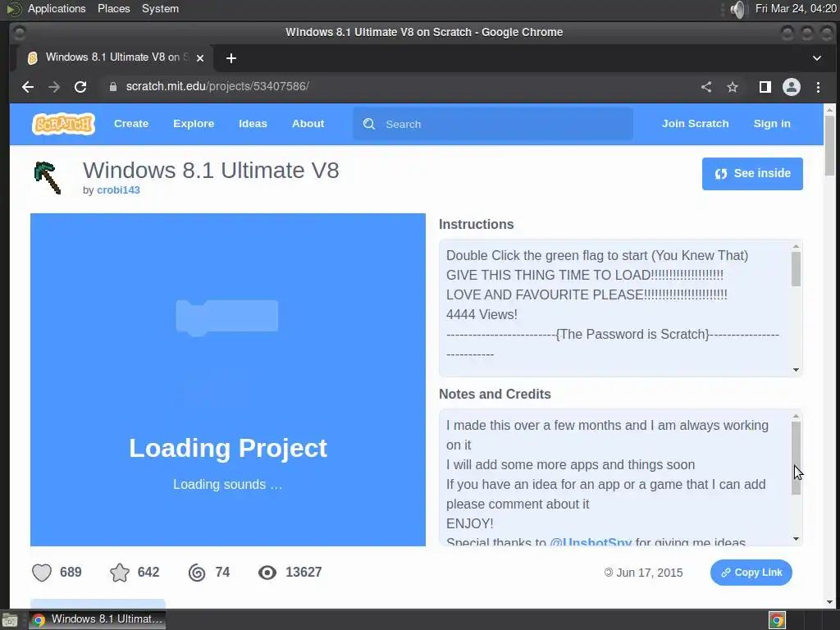
Task: Click the 13627 views count
Action: [304, 572]
